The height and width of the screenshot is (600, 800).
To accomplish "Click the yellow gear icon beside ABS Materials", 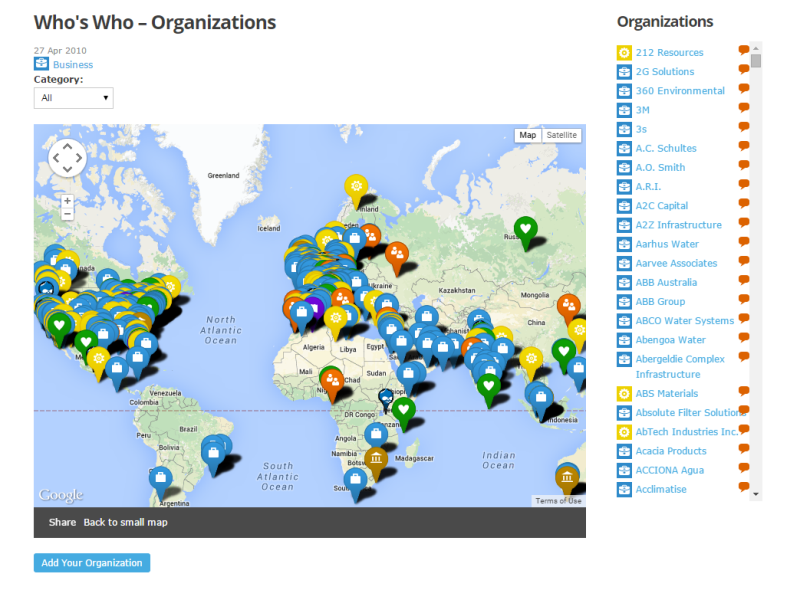I will pyautogui.click(x=624, y=393).
